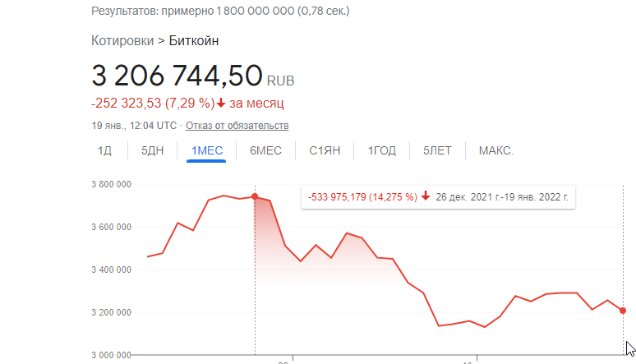The width and height of the screenshot is (636, 364).
Task: Switch chart to 1ГОД range
Action: point(382,150)
